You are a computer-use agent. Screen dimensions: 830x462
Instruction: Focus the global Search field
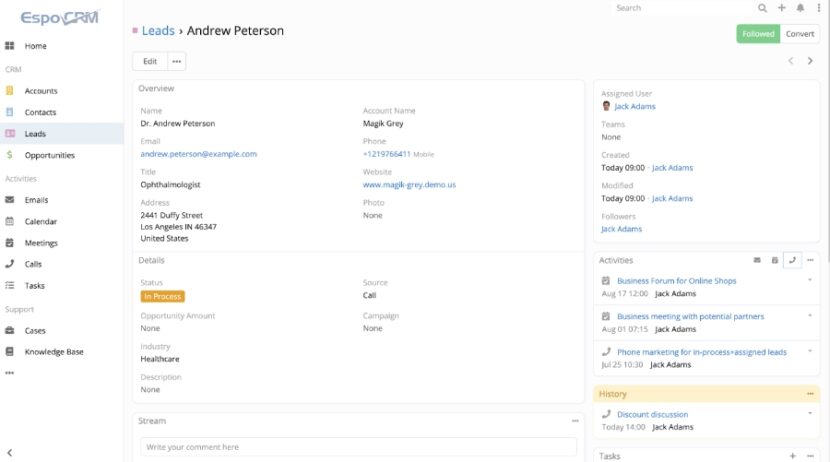point(683,8)
